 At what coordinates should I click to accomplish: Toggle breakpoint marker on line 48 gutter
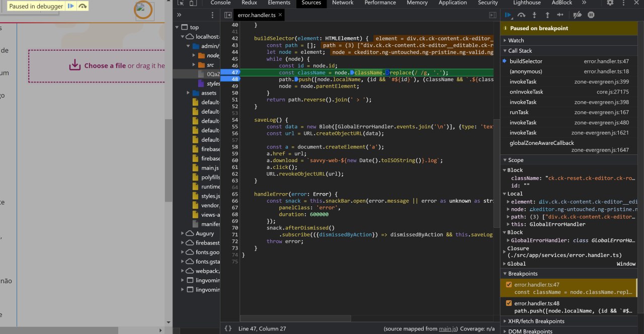click(x=234, y=79)
